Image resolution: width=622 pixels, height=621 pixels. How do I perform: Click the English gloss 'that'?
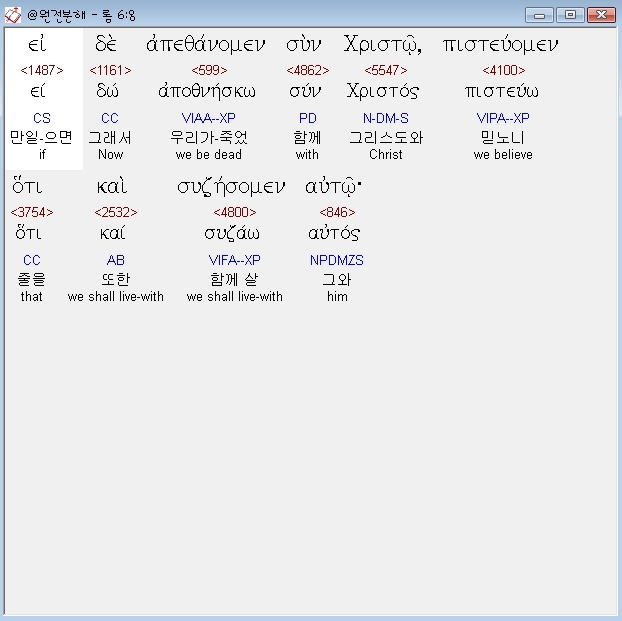(x=31, y=296)
